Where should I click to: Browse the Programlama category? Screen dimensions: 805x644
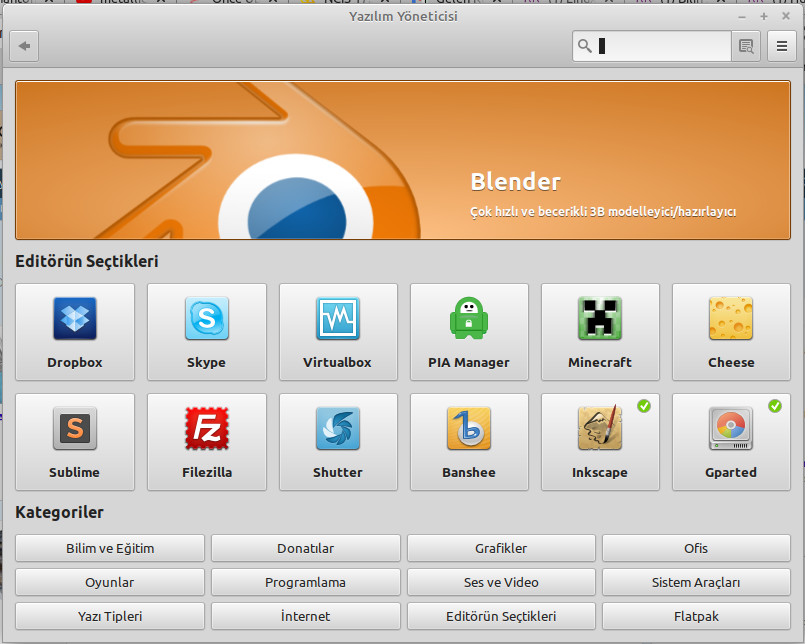(305, 582)
